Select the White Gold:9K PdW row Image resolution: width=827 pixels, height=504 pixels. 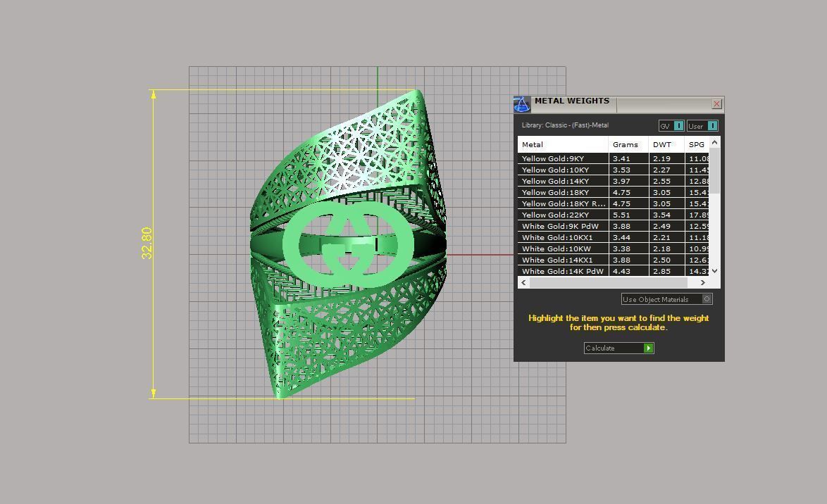tap(614, 226)
